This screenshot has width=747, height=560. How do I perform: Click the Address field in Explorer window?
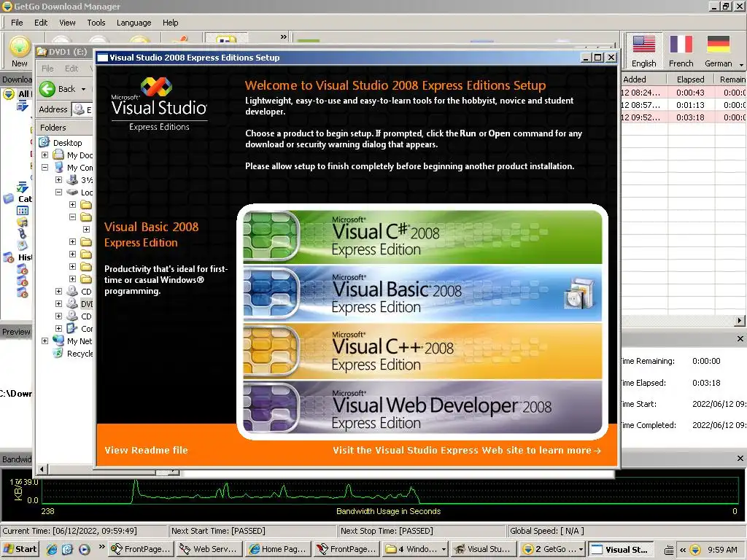(82, 109)
